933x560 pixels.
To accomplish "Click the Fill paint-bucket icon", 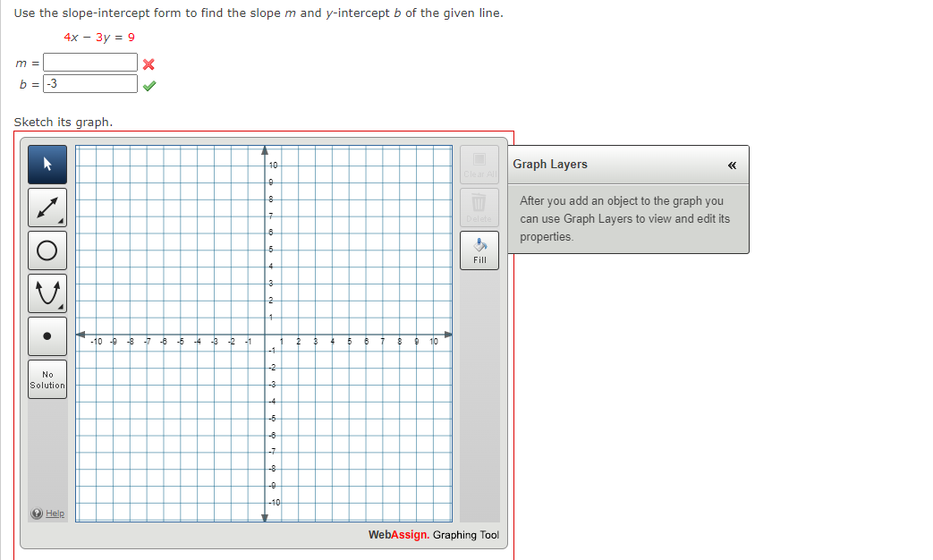I will pos(479,246).
